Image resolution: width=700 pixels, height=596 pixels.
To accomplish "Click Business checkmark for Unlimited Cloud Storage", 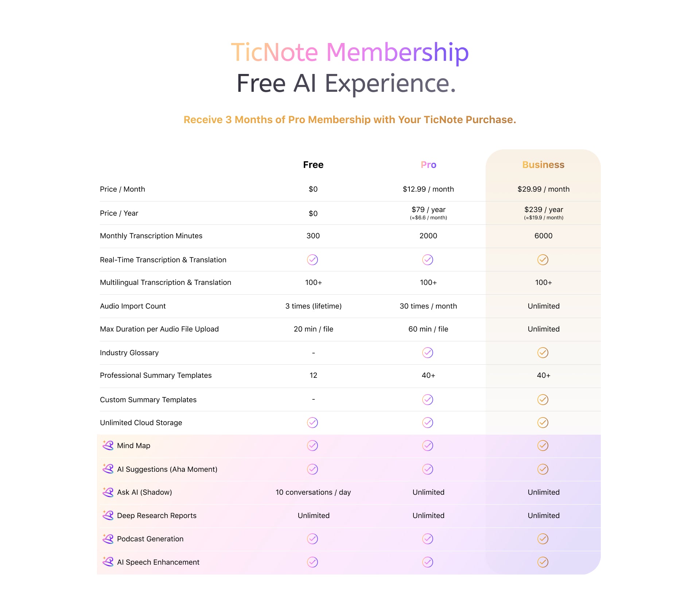I will (x=543, y=423).
